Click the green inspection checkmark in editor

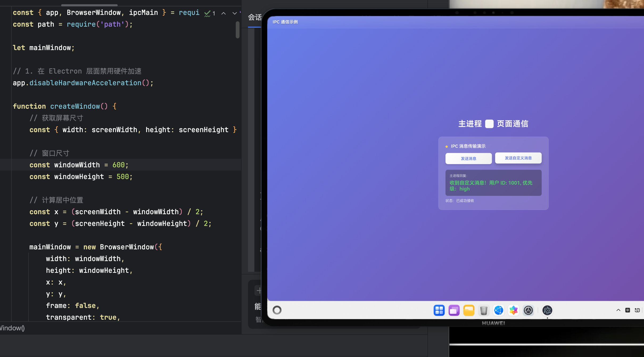(207, 13)
